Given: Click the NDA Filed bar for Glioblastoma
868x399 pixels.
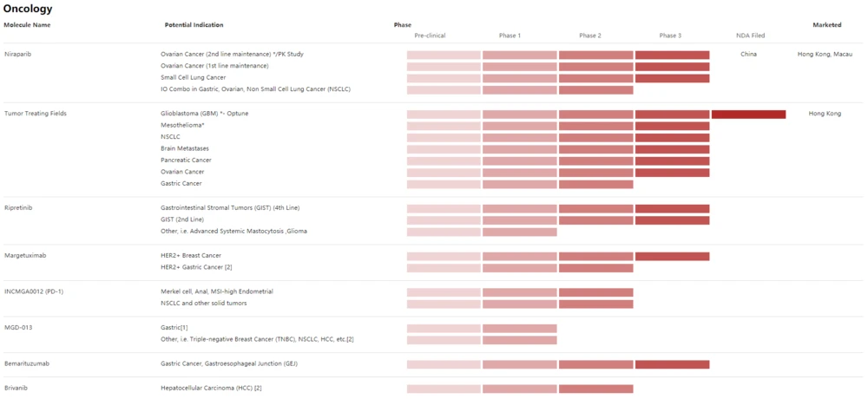Looking at the screenshot, I should [x=748, y=114].
